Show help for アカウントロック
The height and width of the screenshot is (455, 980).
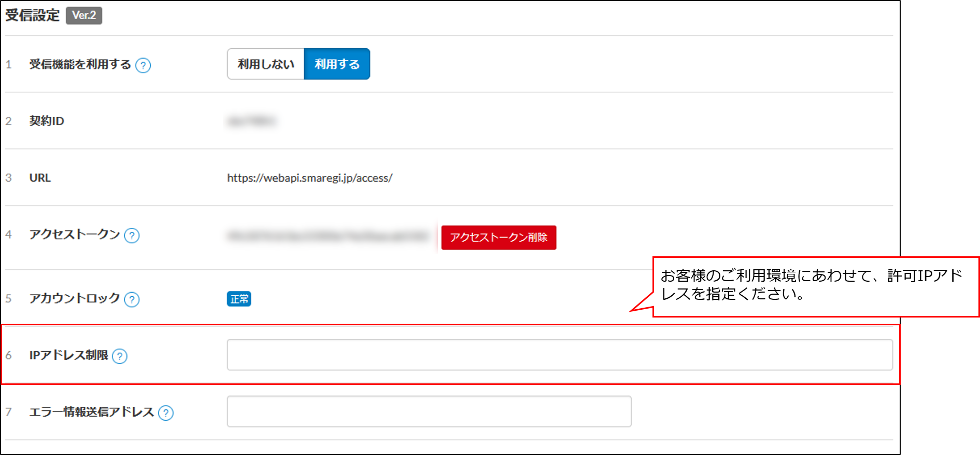point(132,299)
